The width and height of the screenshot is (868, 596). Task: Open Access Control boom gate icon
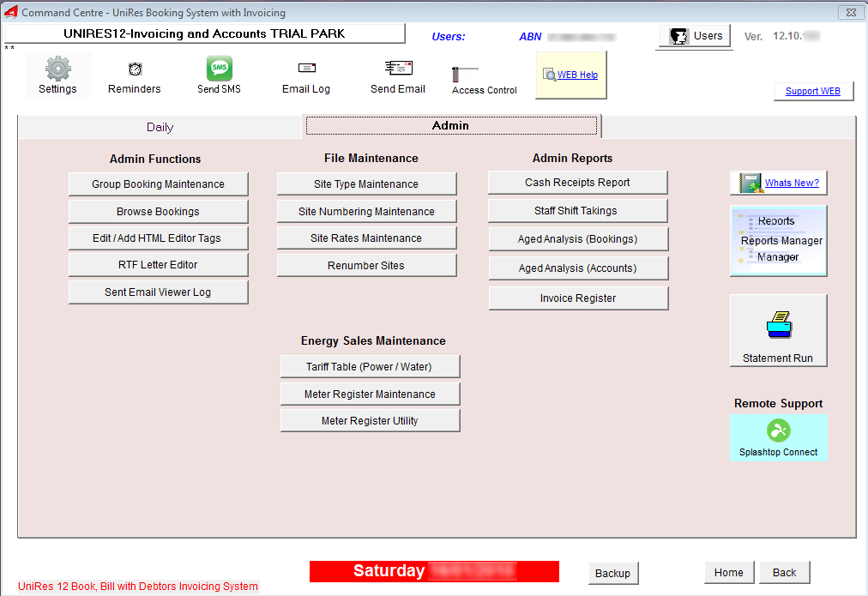pos(465,74)
